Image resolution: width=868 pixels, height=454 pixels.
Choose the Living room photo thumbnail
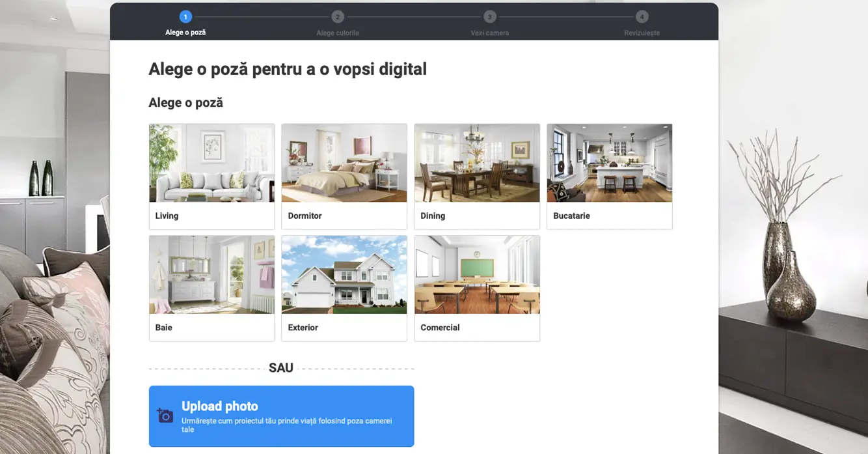click(212, 163)
